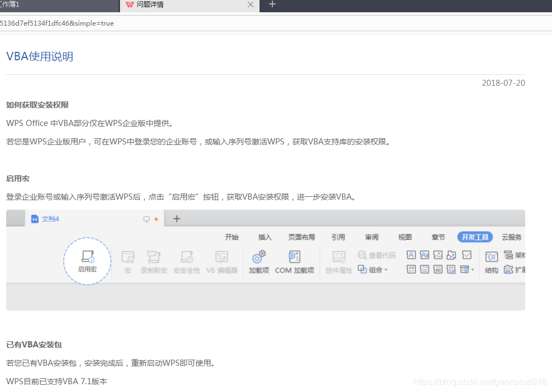Click the monitor icon on 文档4 tab
This screenshot has width=552, height=392.
146,219
